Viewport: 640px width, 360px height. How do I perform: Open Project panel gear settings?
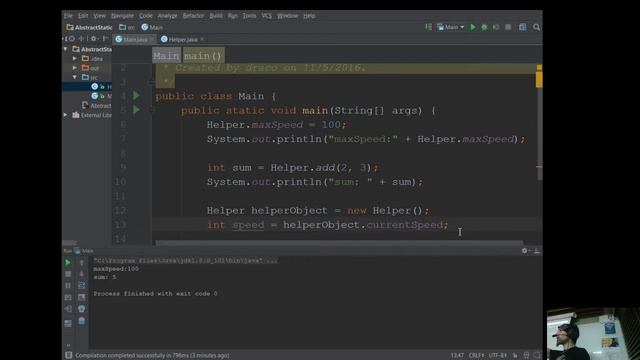[93, 39]
